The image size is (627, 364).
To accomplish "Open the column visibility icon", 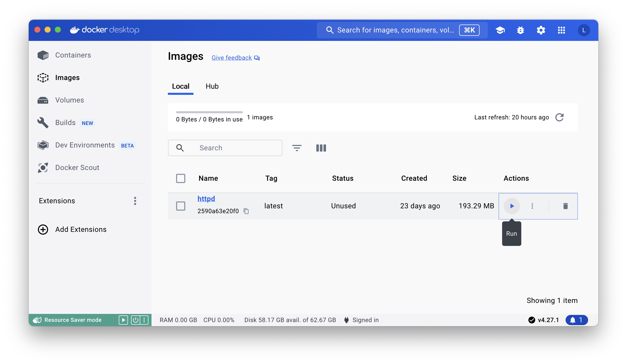I will [321, 148].
